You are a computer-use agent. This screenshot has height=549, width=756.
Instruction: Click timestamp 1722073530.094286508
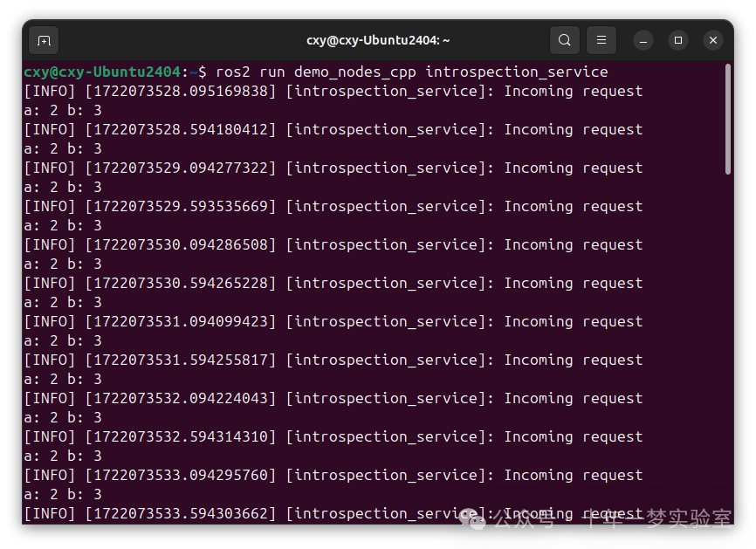[x=181, y=245]
